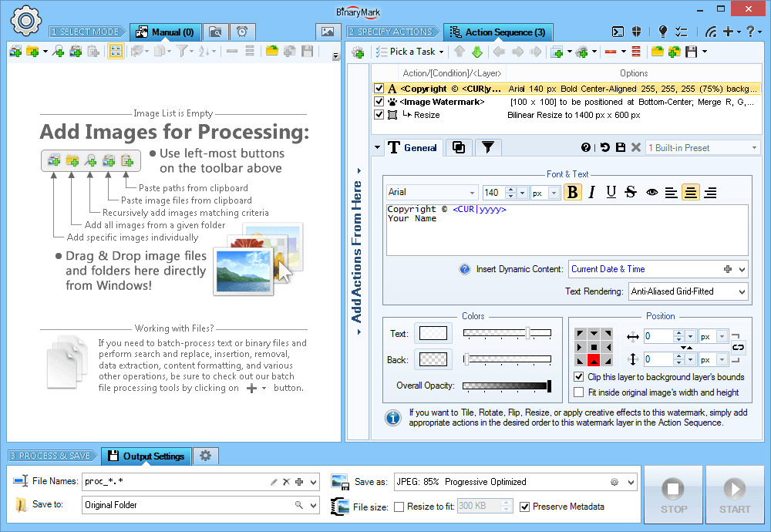Viewport: 771px width, 532px height.
Task: Uncheck the Resize action checkbox
Action: pyautogui.click(x=379, y=115)
